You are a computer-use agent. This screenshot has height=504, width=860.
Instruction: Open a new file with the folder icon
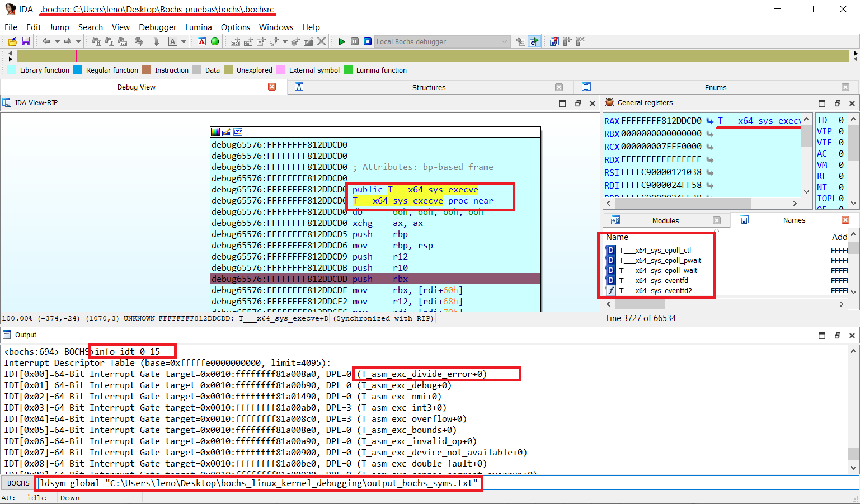pos(12,41)
